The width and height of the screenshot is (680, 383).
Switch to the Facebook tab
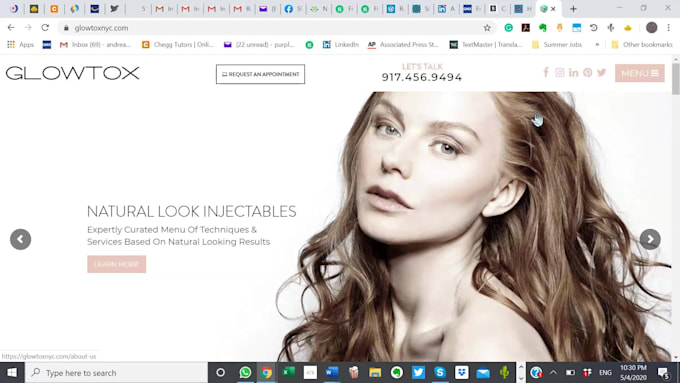tap(292, 9)
